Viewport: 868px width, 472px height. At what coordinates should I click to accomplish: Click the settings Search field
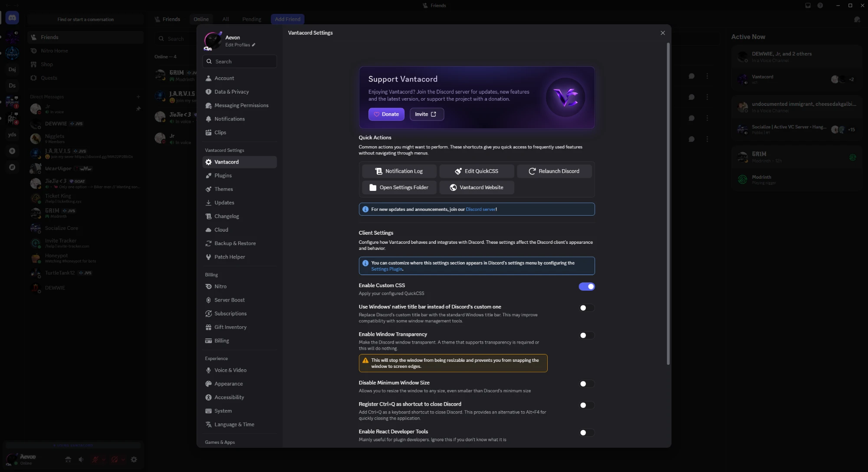[x=239, y=61]
